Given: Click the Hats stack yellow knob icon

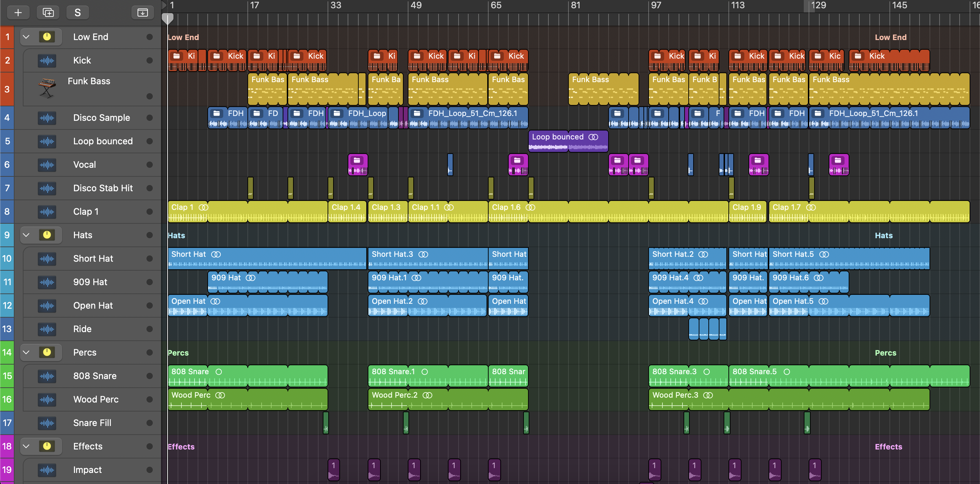Looking at the screenshot, I should point(47,235).
